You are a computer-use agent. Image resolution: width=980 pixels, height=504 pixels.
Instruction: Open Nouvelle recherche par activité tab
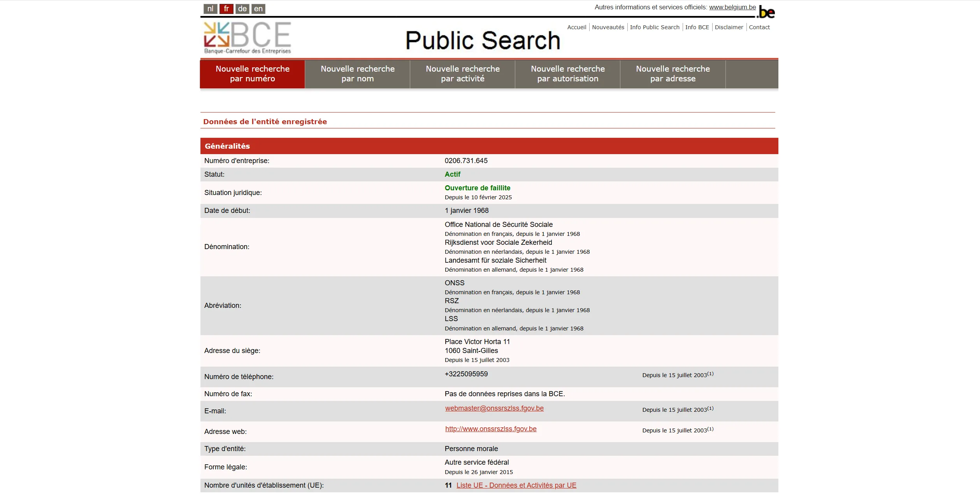[x=462, y=74]
